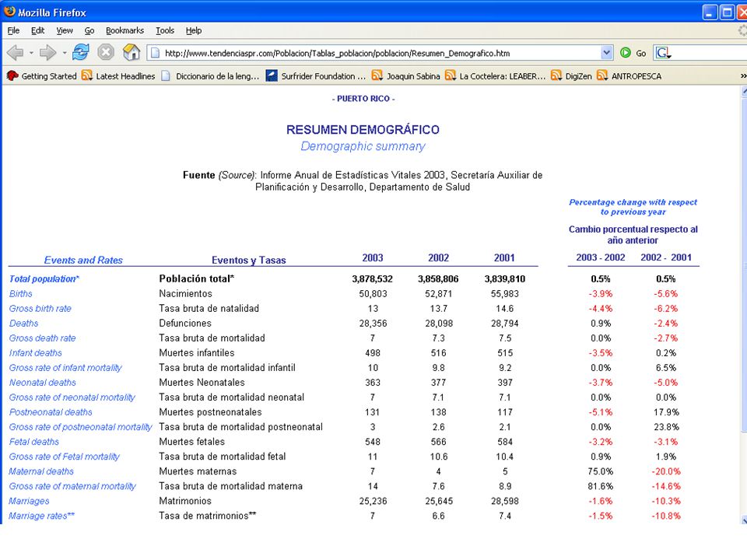
Task: Click the scrollbar down arrow
Action: pyautogui.click(x=744, y=520)
